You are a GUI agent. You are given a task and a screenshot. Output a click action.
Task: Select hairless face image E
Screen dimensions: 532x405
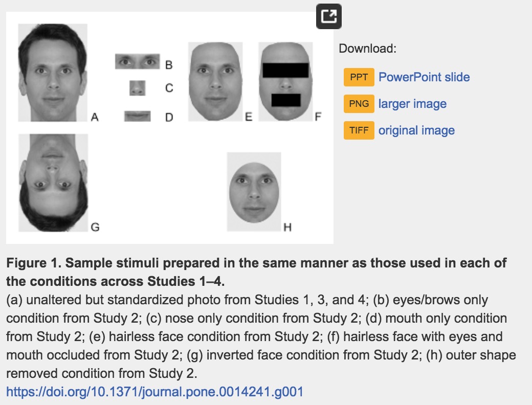[215, 81]
